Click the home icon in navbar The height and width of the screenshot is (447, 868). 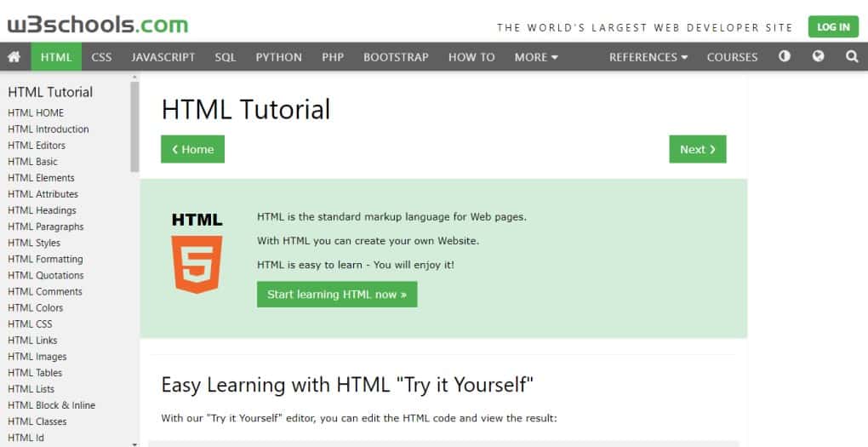tap(14, 57)
